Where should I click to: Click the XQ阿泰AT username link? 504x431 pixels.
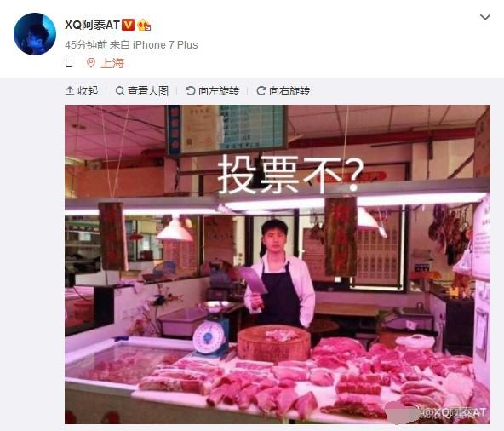click(92, 25)
